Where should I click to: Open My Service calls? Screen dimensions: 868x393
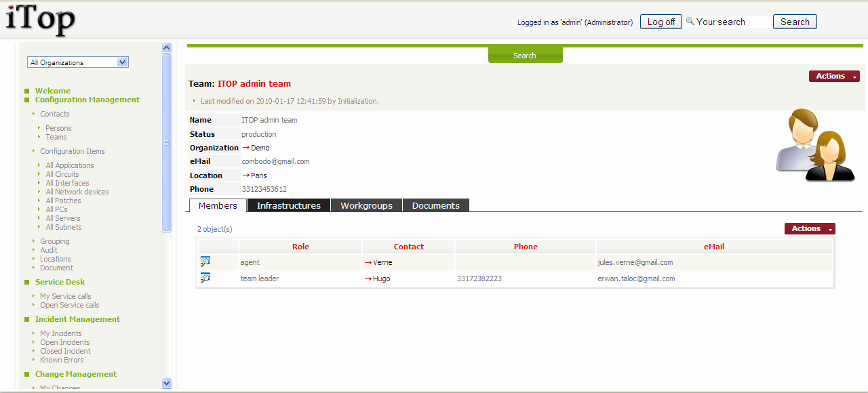pyautogui.click(x=66, y=296)
